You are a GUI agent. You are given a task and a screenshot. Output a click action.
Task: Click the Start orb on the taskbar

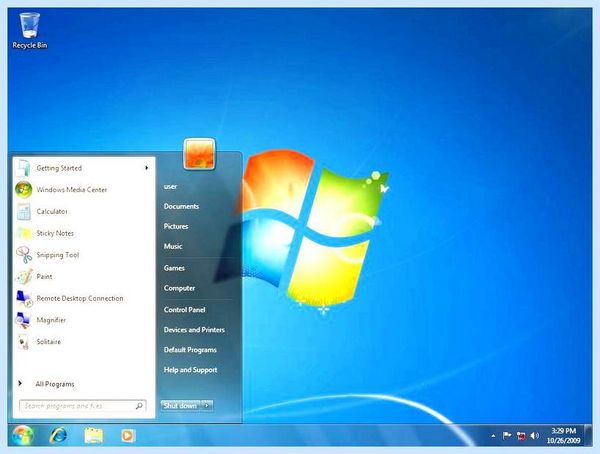23,435
